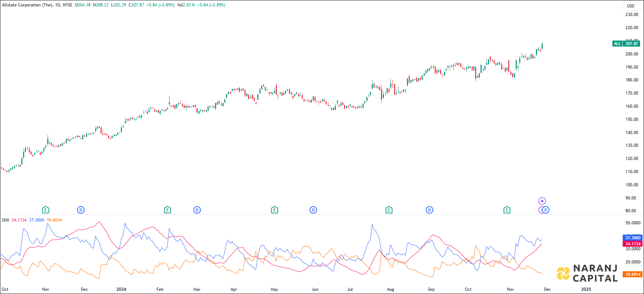Screen dimensions: 644x294
Task: Open the earnings E marker near February 2024
Action: click(167, 210)
